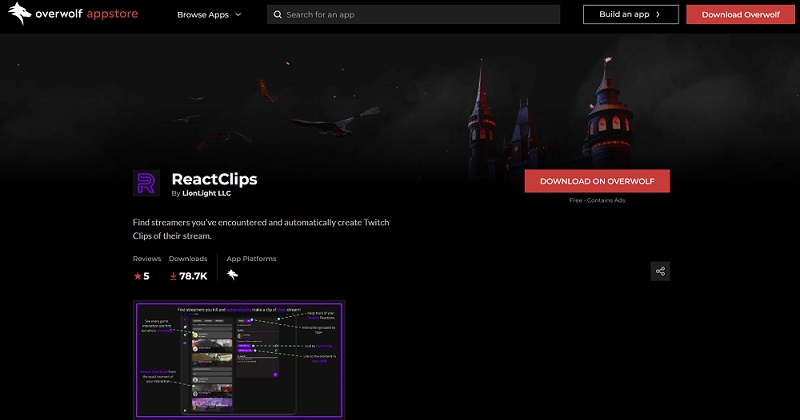
Task: Open the Browse Apps menu
Action: pyautogui.click(x=202, y=15)
